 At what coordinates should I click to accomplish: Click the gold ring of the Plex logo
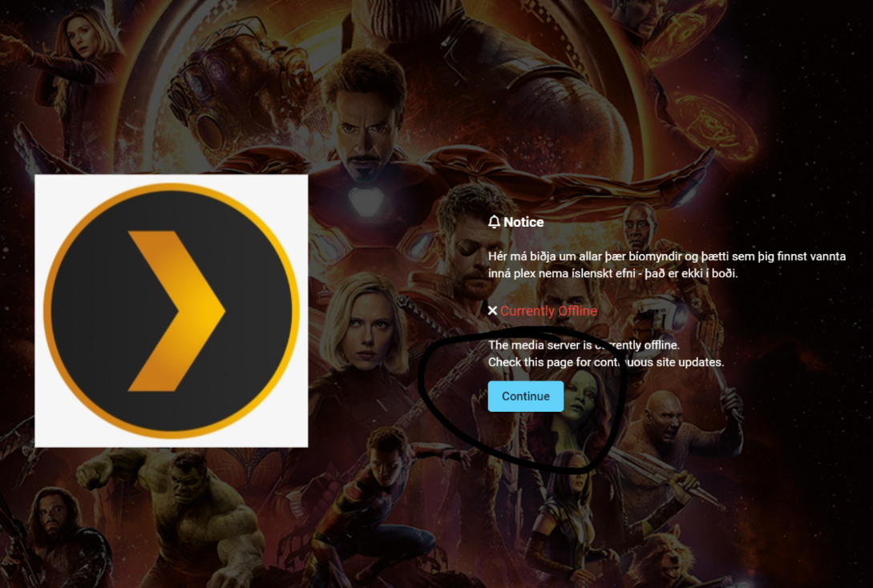point(172,189)
